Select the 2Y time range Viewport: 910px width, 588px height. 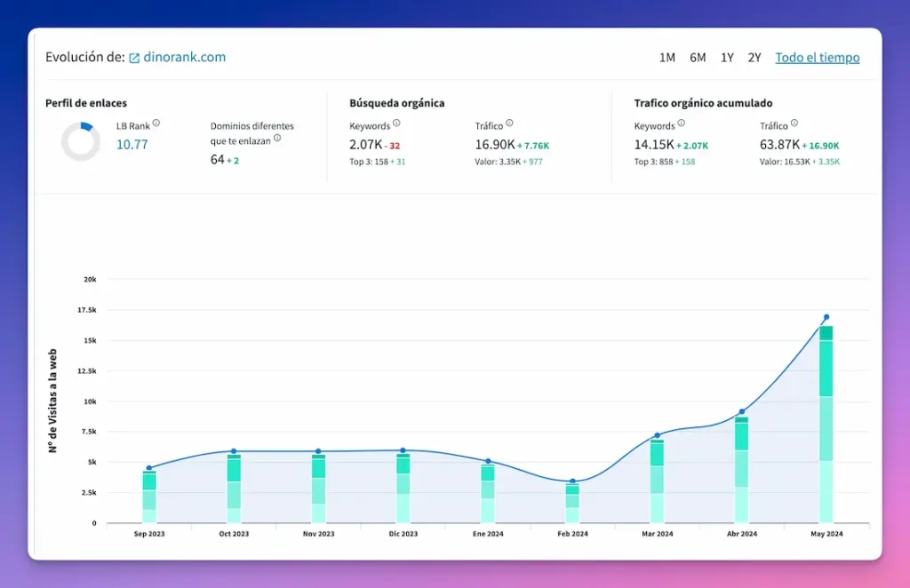coord(754,58)
